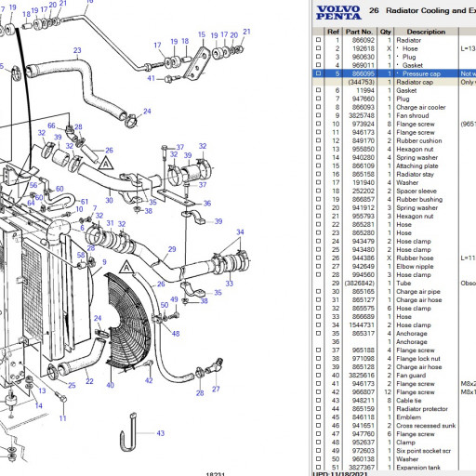
Task: Pick callout 30 on the charge air pipe
Action: (109, 200)
